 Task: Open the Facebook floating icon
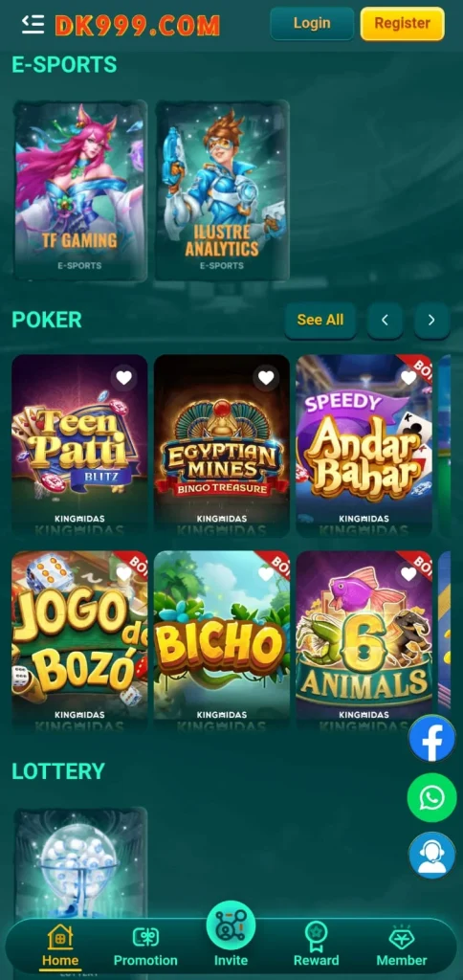click(431, 738)
